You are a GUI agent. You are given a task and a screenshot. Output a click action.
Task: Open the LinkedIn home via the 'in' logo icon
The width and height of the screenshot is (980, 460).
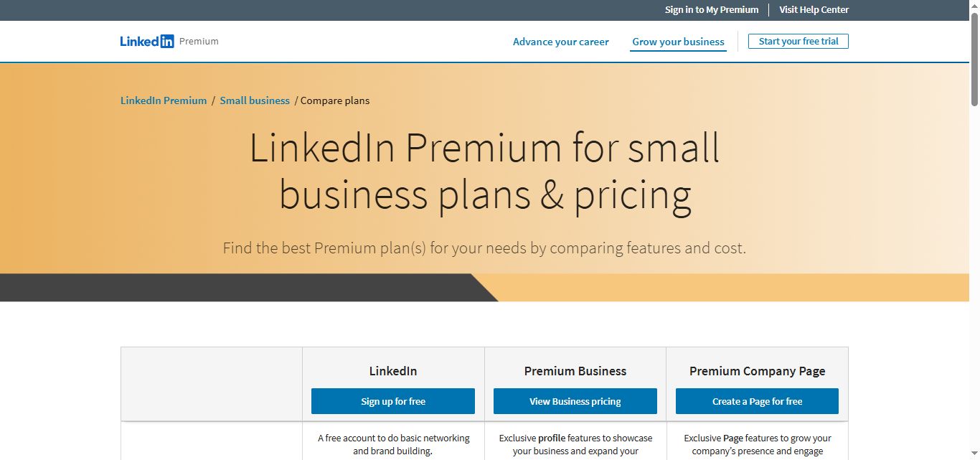(167, 41)
